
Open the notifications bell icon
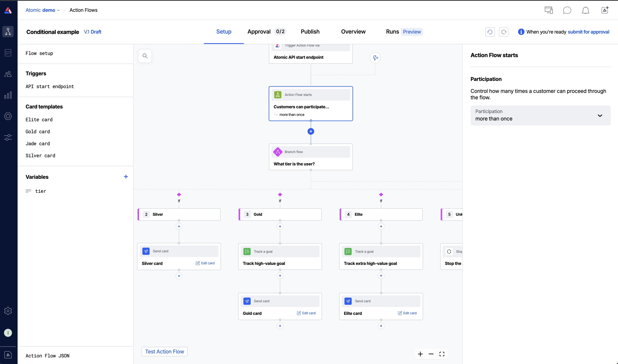coord(585,10)
